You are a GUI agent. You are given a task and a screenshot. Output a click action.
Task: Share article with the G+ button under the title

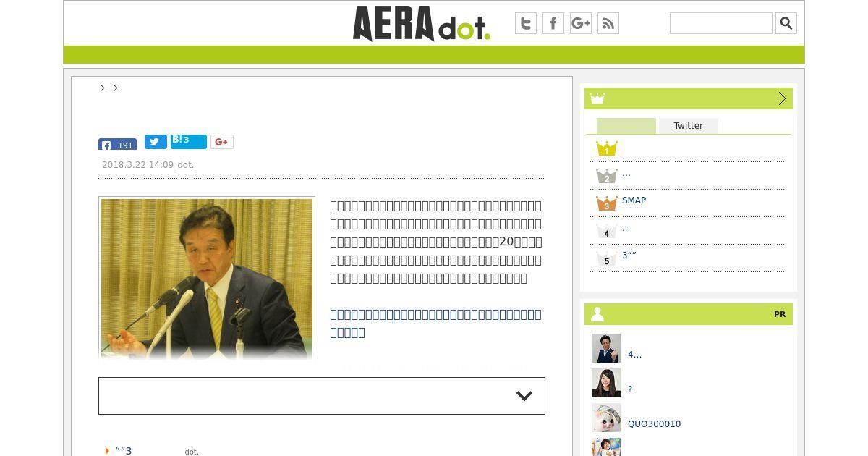[222, 142]
